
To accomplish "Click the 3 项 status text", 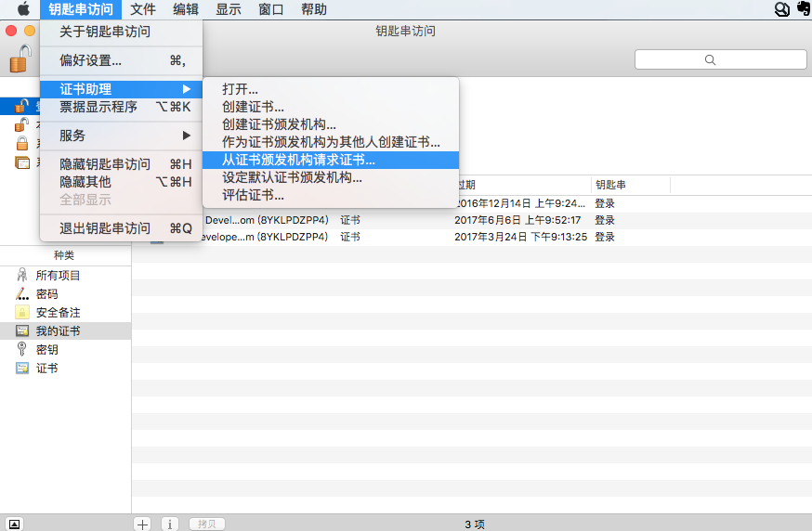I will (475, 525).
